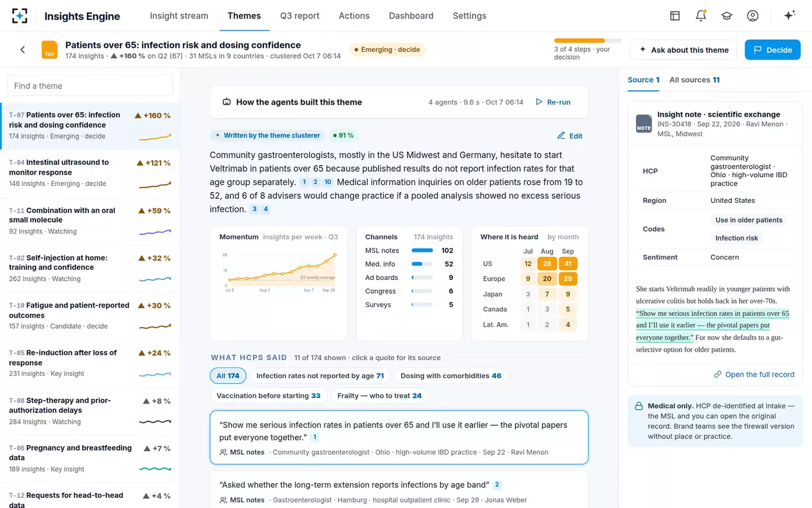Image resolution: width=812 pixels, height=508 pixels.
Task: Open the user profile icon
Action: coord(752,16)
